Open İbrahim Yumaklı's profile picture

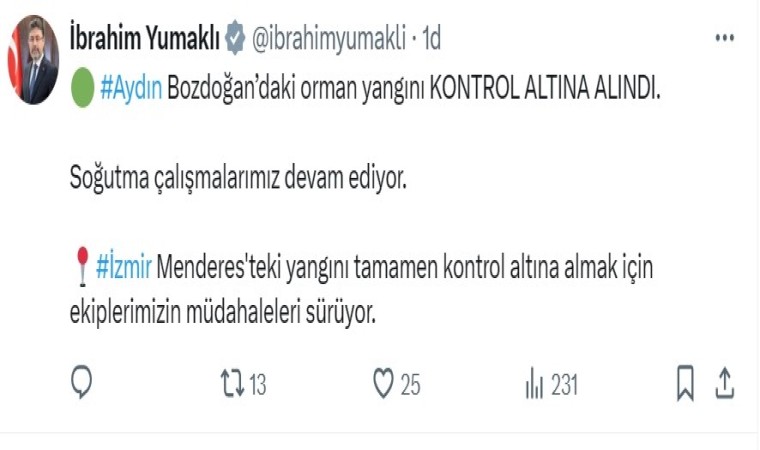pyautogui.click(x=33, y=59)
